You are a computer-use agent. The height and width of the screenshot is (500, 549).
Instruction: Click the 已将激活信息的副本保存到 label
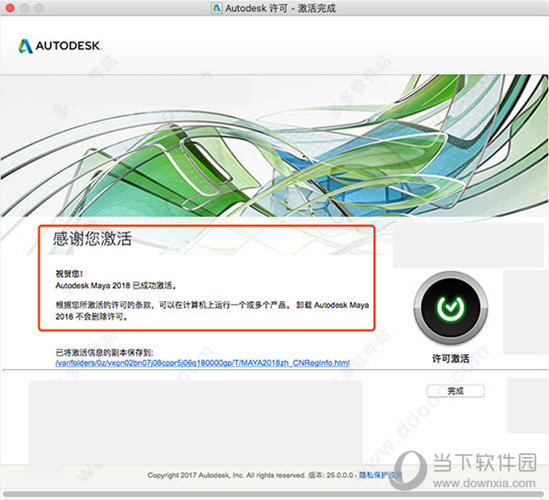(104, 352)
